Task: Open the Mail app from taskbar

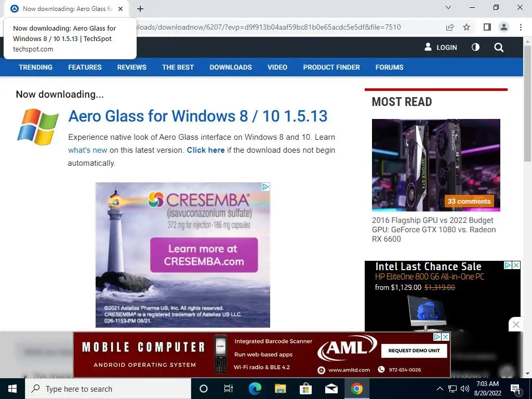Action: coord(331,389)
